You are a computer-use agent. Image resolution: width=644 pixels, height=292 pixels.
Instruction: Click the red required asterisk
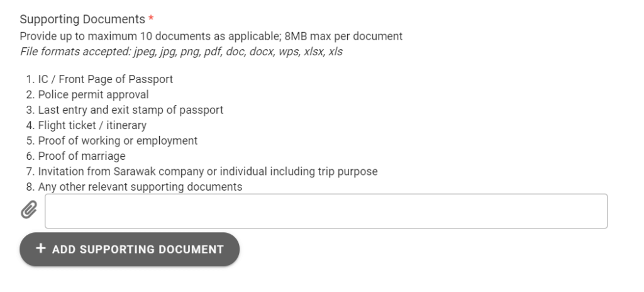(x=151, y=19)
